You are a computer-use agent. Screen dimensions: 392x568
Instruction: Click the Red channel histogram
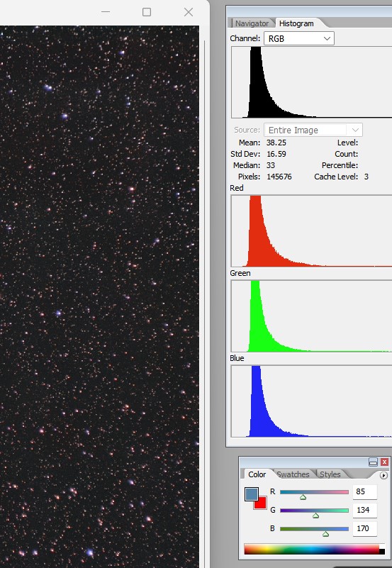[311, 231]
